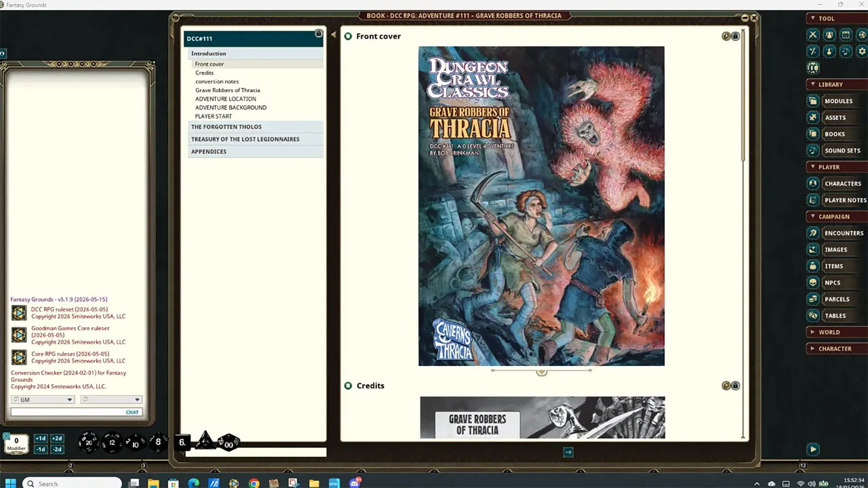The height and width of the screenshot is (488, 868).
Task: Pick the d12 die
Action: (112, 442)
